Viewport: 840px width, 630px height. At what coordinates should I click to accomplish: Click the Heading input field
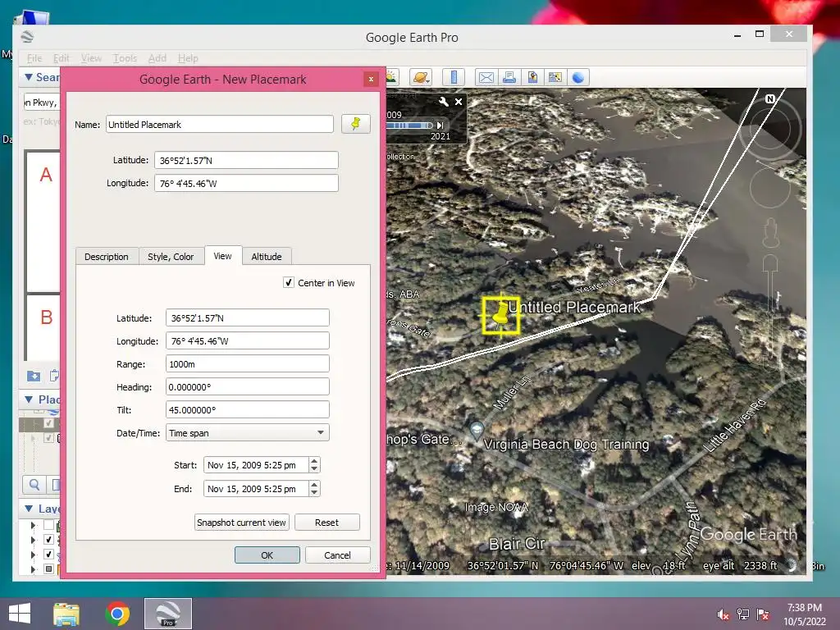point(248,387)
